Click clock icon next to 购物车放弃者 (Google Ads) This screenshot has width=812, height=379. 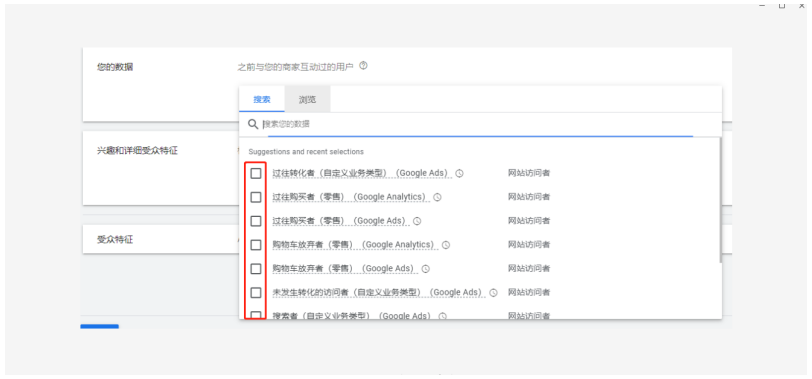426,269
